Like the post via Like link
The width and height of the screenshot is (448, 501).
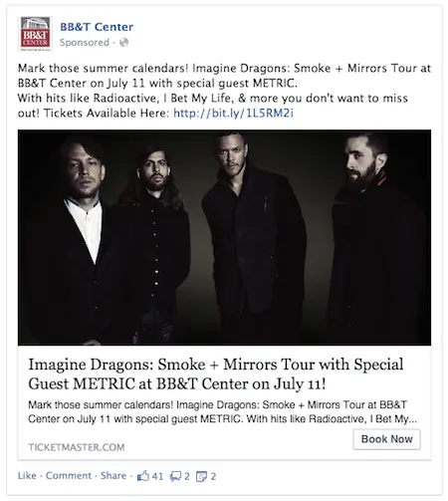click(x=27, y=475)
